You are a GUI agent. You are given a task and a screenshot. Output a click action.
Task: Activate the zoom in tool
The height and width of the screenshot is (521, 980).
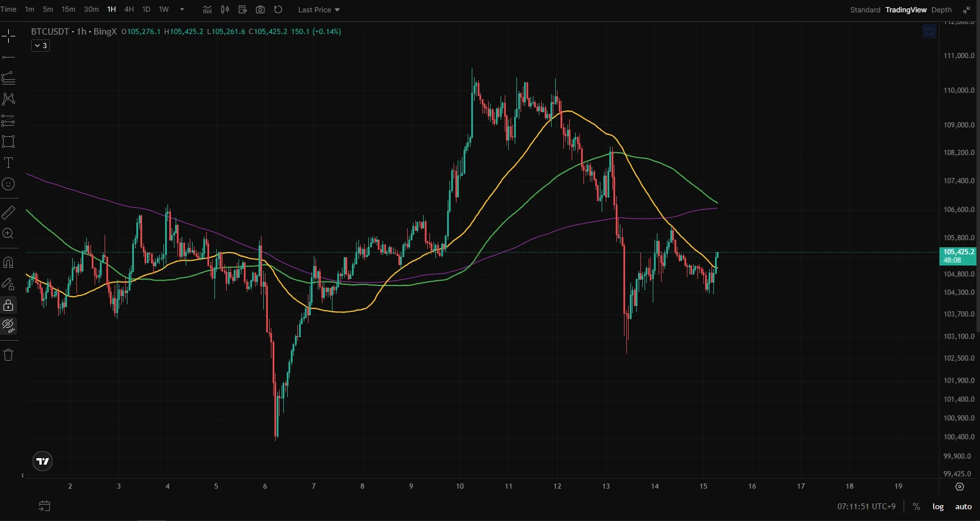coord(8,233)
